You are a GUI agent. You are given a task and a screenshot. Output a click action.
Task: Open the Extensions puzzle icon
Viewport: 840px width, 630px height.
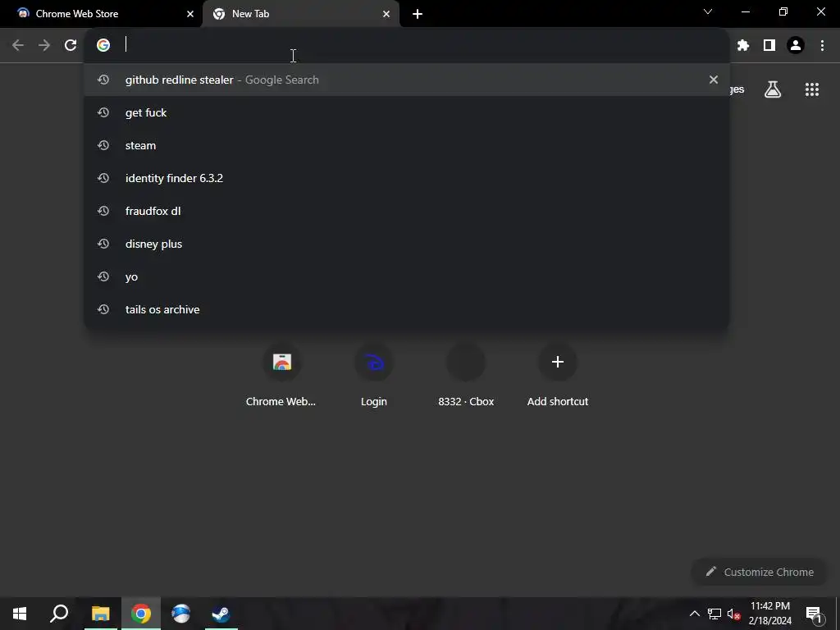742,46
